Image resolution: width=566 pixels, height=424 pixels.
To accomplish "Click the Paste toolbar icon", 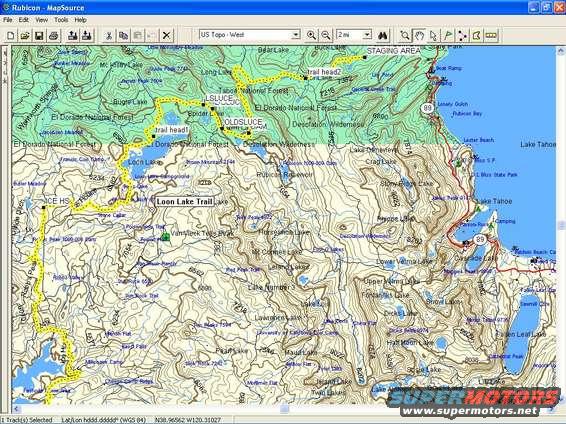I will [138, 35].
